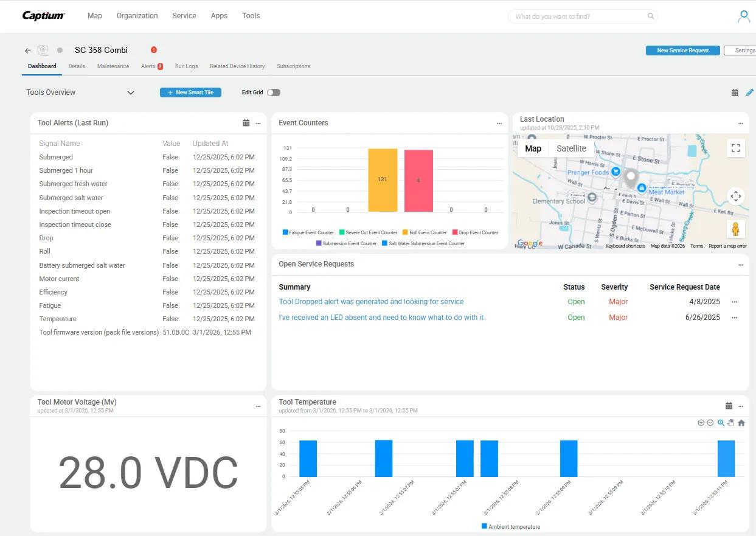Expand the Tools Overview dropdown
The width and height of the screenshot is (756, 536).
click(130, 92)
